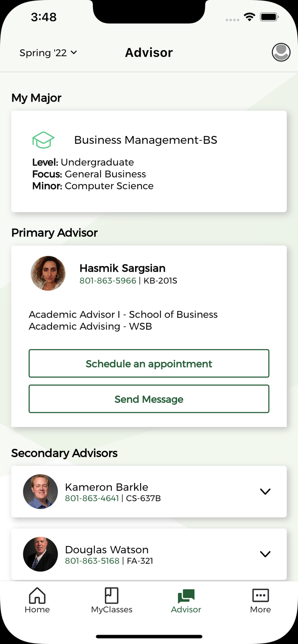This screenshot has width=298, height=644.
Task: Call 801-863-5966 phone link
Action: pyautogui.click(x=108, y=281)
